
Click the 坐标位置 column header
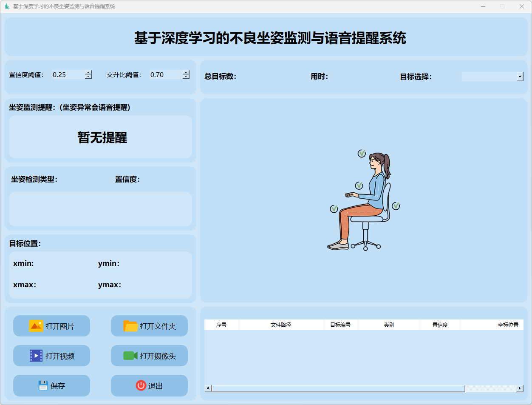pyautogui.click(x=492, y=325)
